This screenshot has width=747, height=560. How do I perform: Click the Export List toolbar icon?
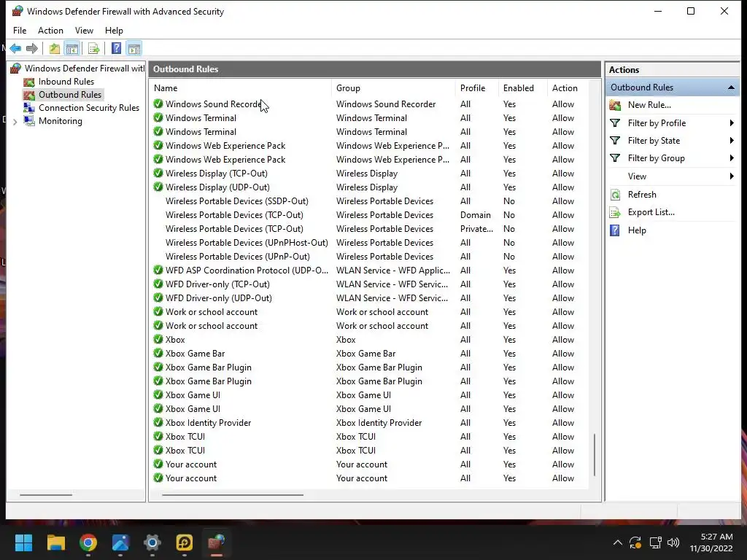94,48
